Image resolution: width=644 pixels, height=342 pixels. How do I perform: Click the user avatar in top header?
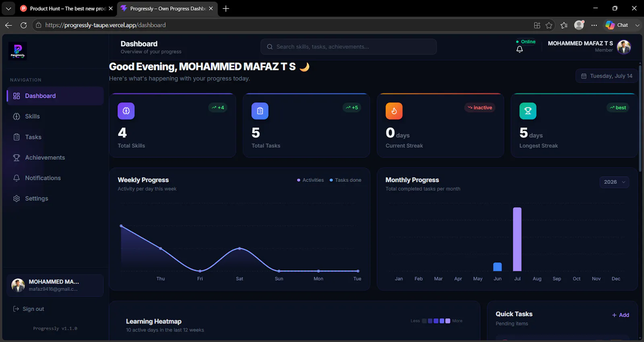[624, 47]
